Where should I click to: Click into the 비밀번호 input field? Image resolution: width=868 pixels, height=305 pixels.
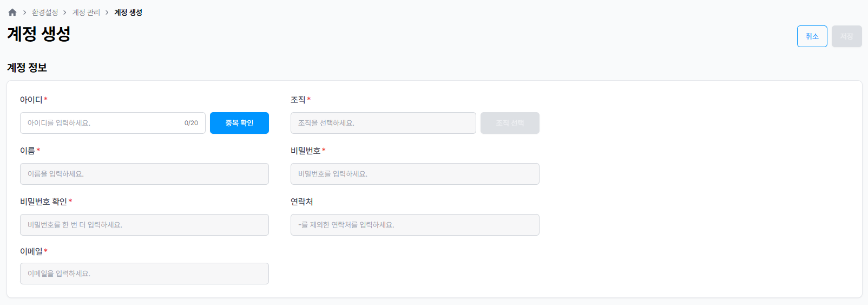tap(415, 174)
